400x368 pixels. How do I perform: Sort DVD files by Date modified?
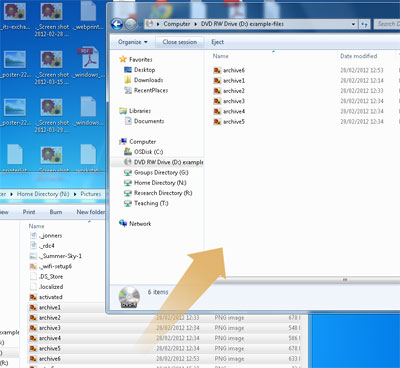(358, 56)
